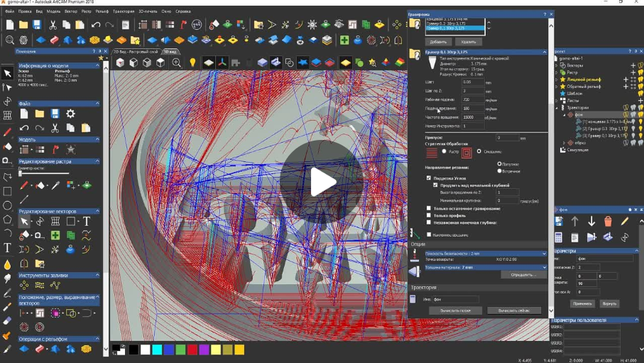Click the move toolpath down arrow icon

click(591, 222)
